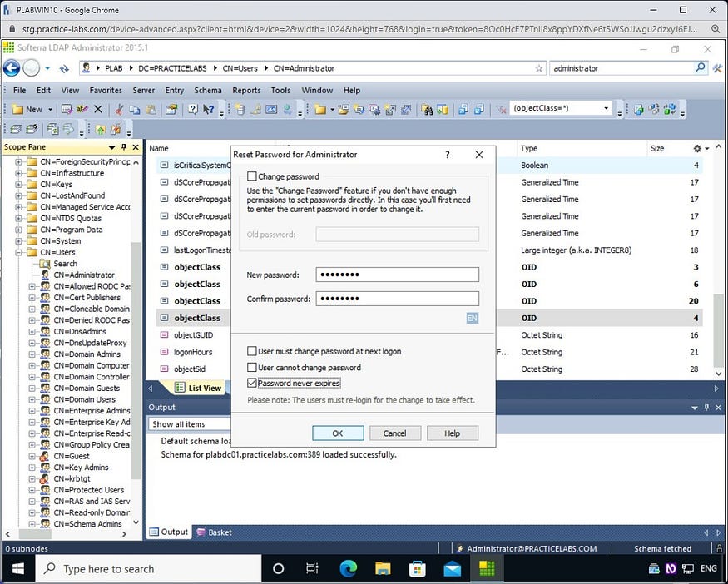Viewport: 728px width, 584px height.
Task: Open the Reports menu
Action: 246,90
